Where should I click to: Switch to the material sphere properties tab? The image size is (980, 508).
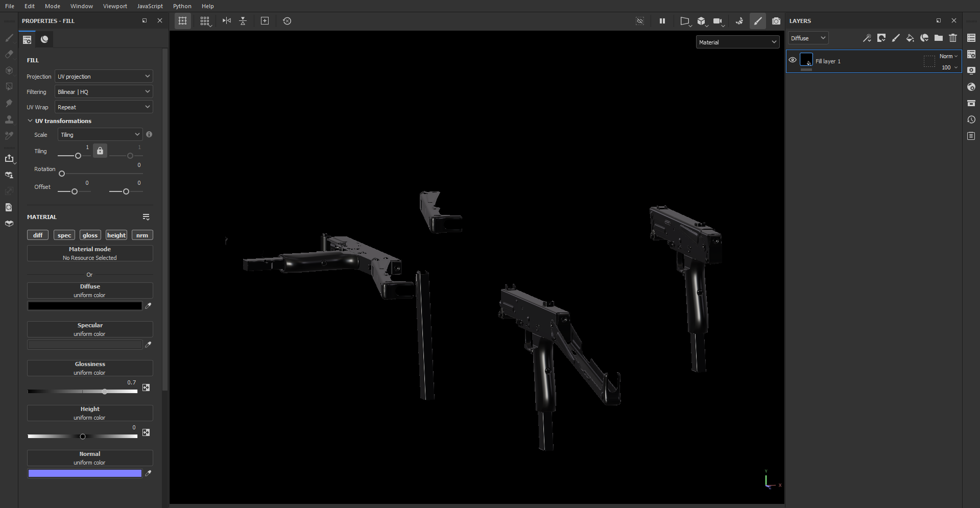[44, 39]
